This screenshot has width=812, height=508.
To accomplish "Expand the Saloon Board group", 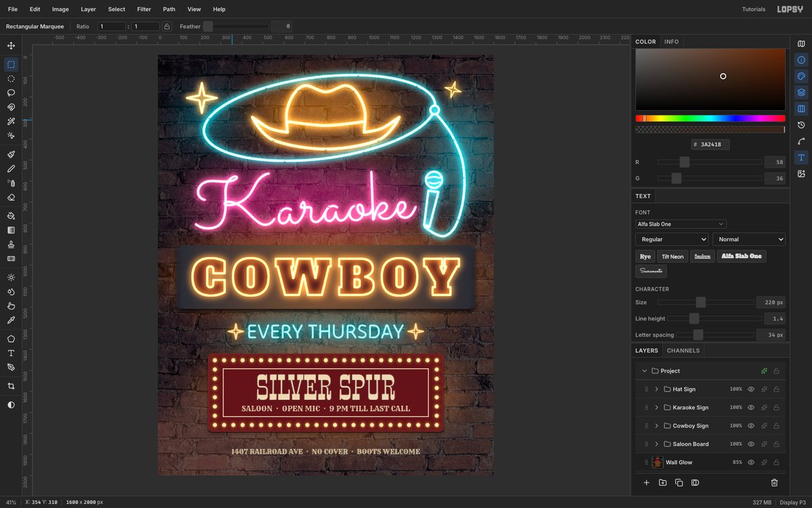I will (x=656, y=444).
